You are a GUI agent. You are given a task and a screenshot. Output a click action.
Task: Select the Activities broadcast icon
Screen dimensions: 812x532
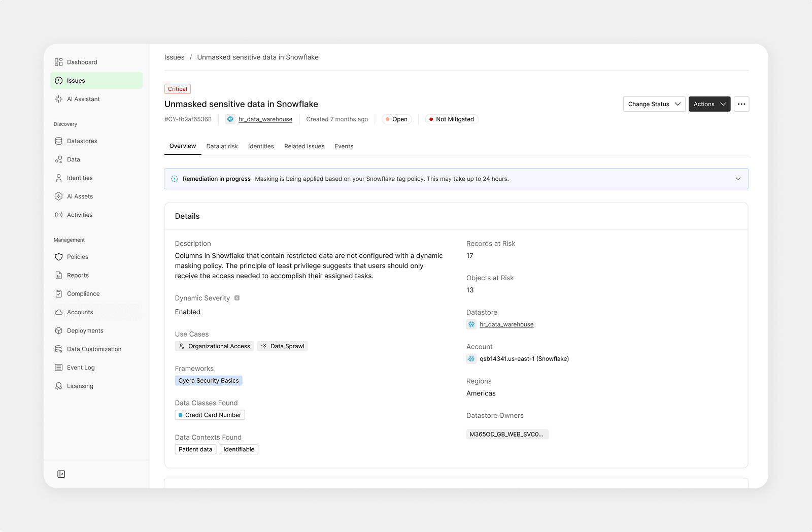click(59, 215)
